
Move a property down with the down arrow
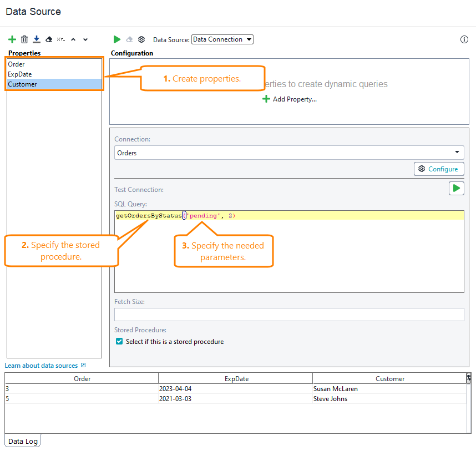point(85,39)
